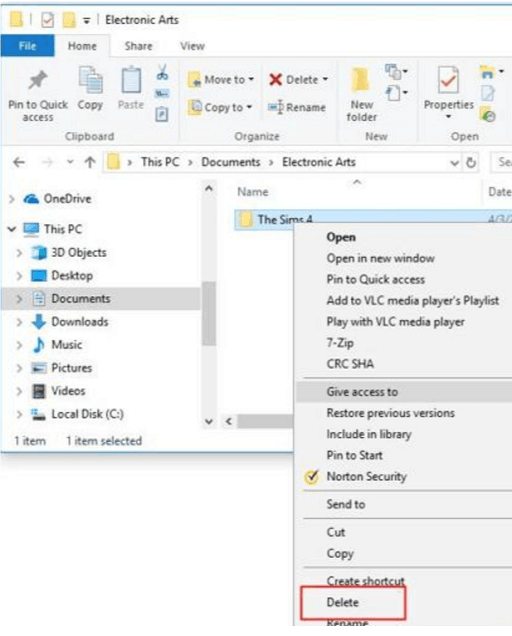Click the Paste shortcut icon in ribbon

click(161, 114)
